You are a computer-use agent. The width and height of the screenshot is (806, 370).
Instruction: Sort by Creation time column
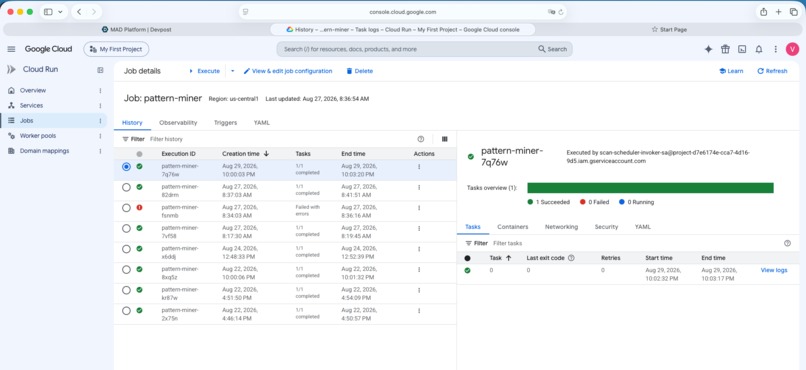(246, 154)
